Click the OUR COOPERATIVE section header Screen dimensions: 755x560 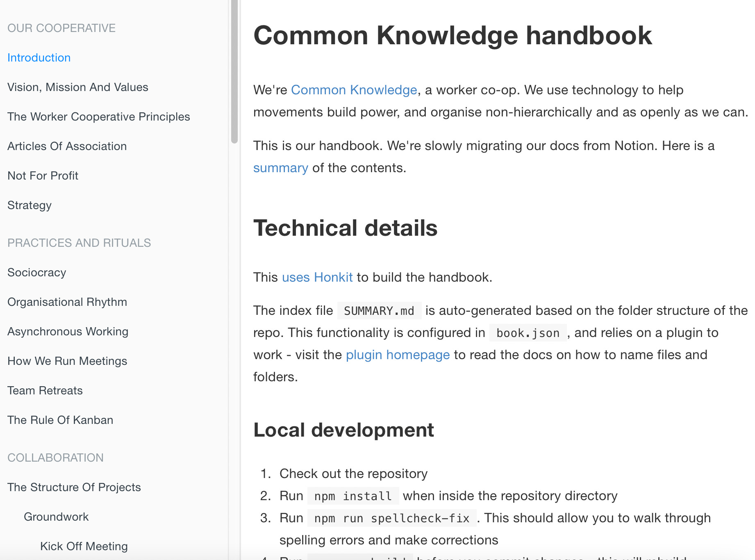click(61, 28)
